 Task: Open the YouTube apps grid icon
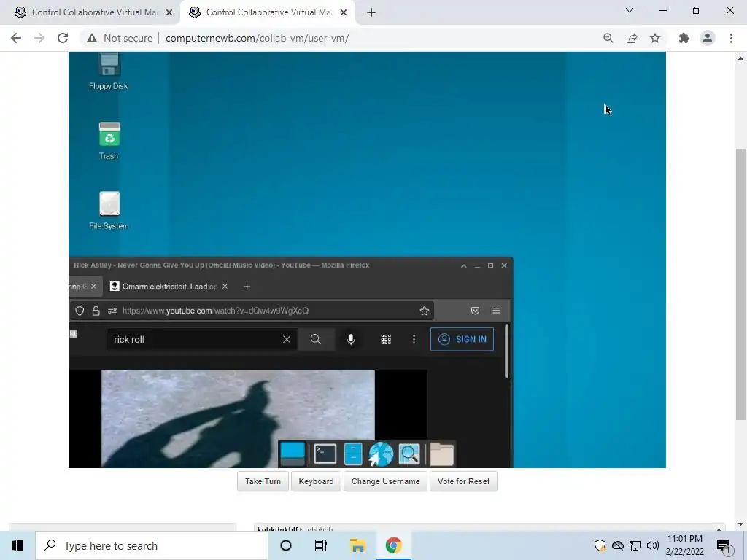point(386,339)
